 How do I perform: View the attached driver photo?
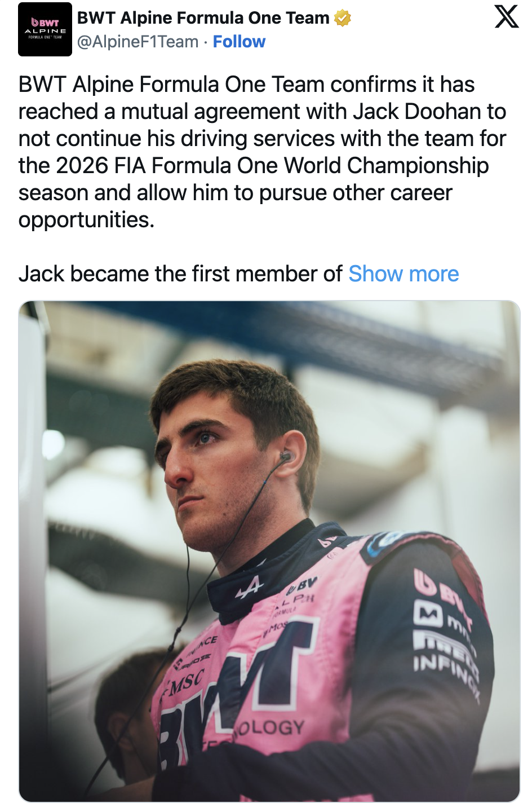click(269, 551)
